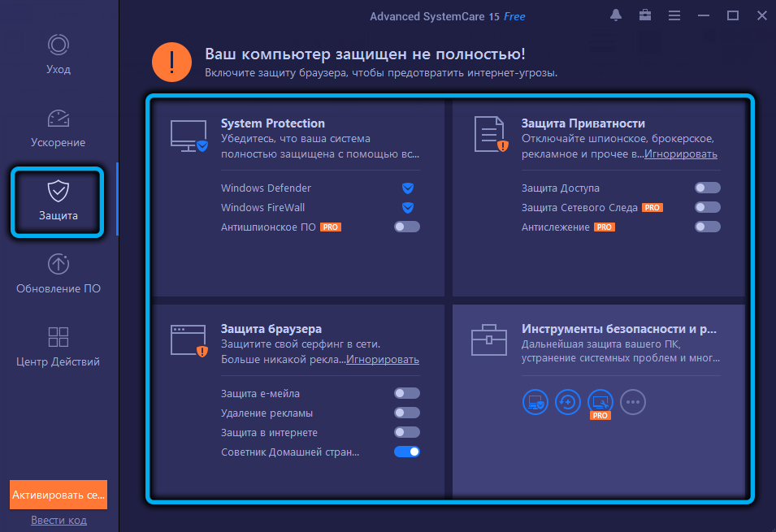The image size is (776, 532).
Task: Click PRO badge next to Защита Сетевого Следа
Action: [652, 208]
